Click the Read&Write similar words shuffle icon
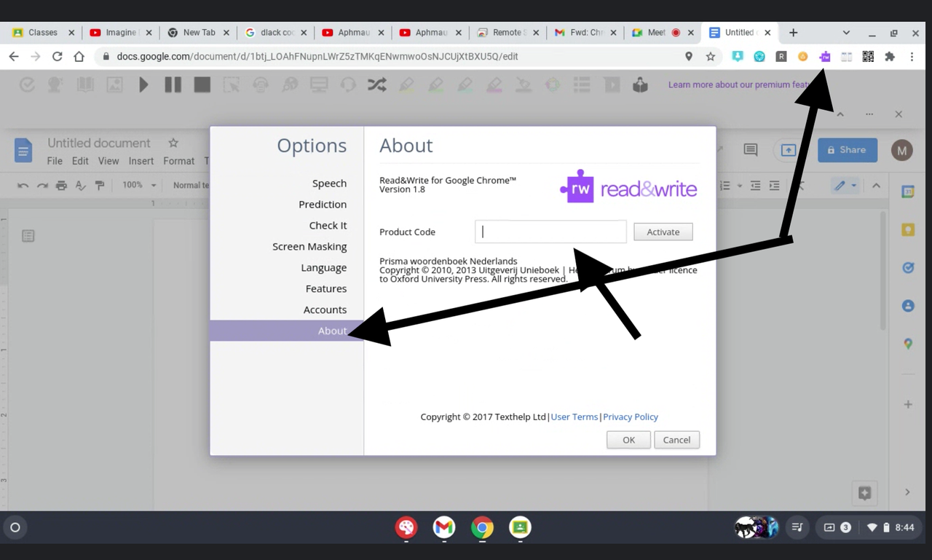 377,85
